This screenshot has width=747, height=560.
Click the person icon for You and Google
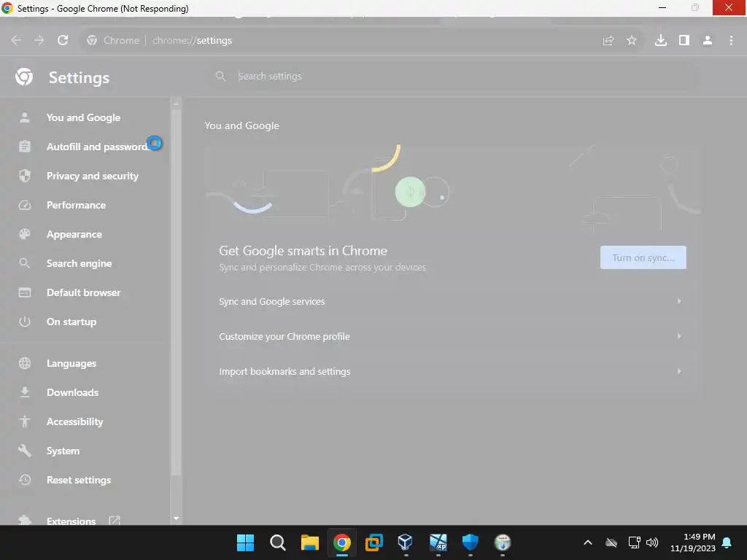pyautogui.click(x=25, y=117)
